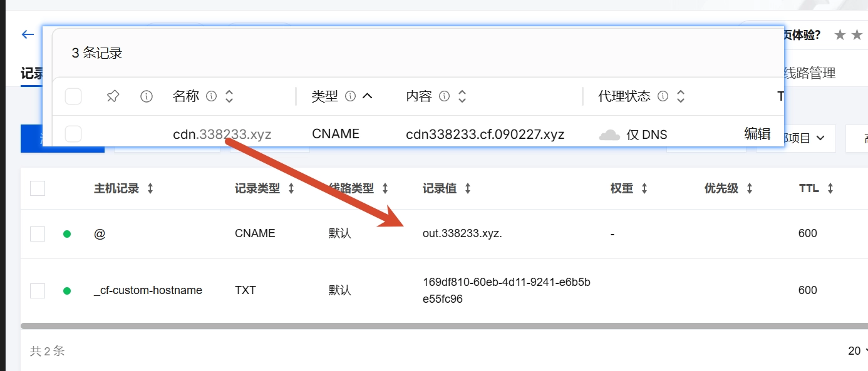Click 默认 line type of @ record

pos(340,233)
